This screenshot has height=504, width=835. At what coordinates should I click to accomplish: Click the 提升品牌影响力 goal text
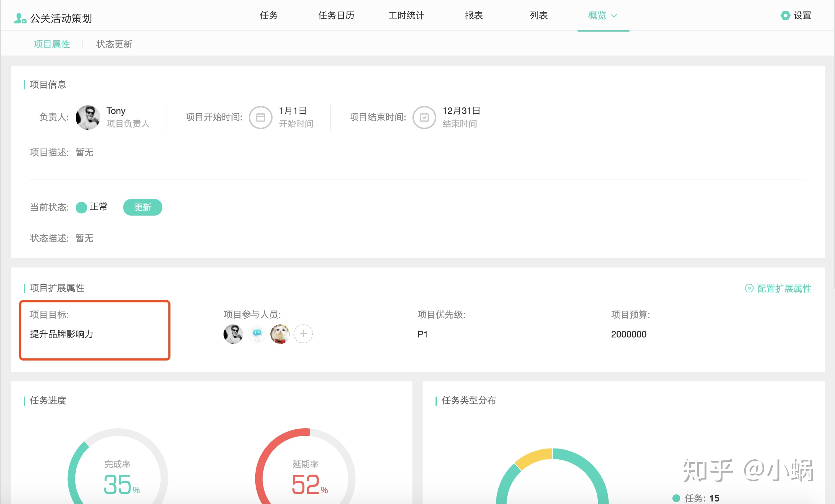[62, 334]
